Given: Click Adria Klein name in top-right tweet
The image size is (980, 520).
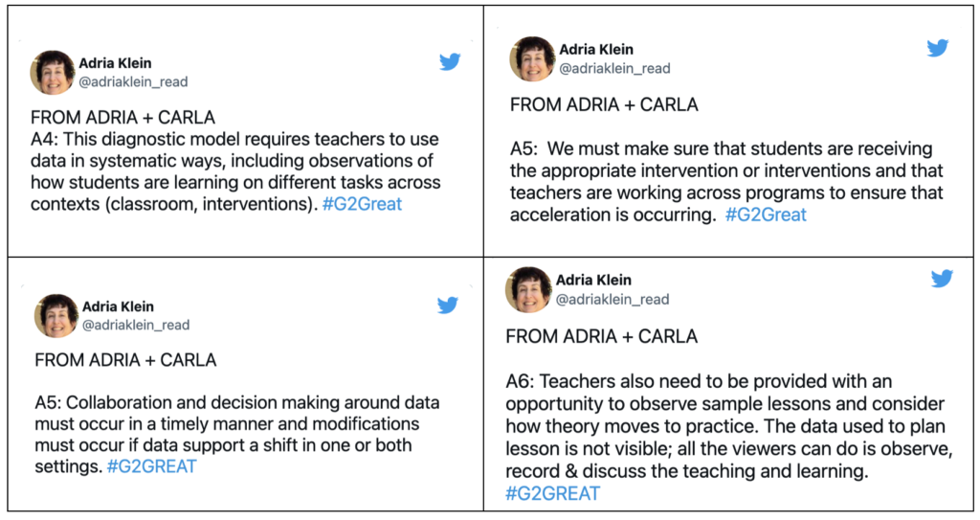Looking at the screenshot, I should pyautogui.click(x=596, y=50).
